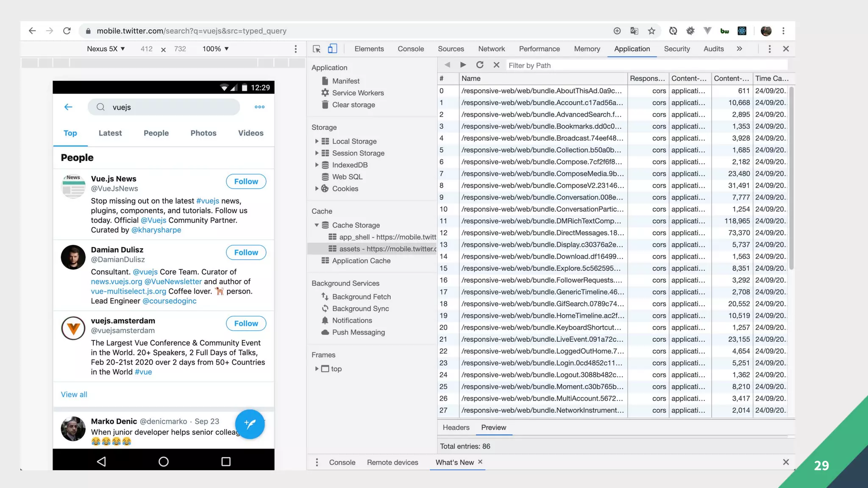Screen dimensions: 868x488
Task: Reload the browser page
Action: tap(67, 31)
